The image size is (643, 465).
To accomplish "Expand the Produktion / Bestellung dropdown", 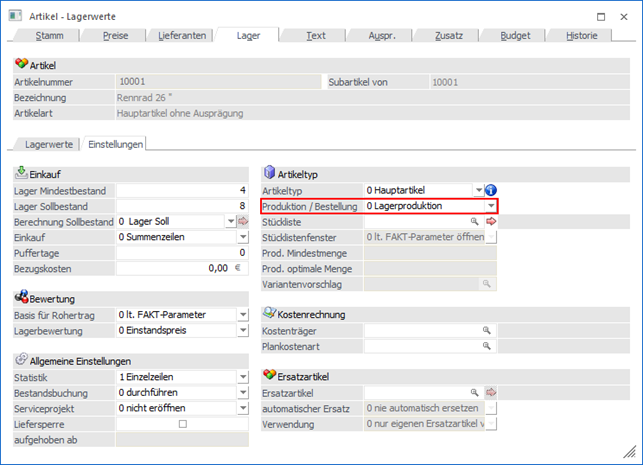I will pyautogui.click(x=491, y=205).
